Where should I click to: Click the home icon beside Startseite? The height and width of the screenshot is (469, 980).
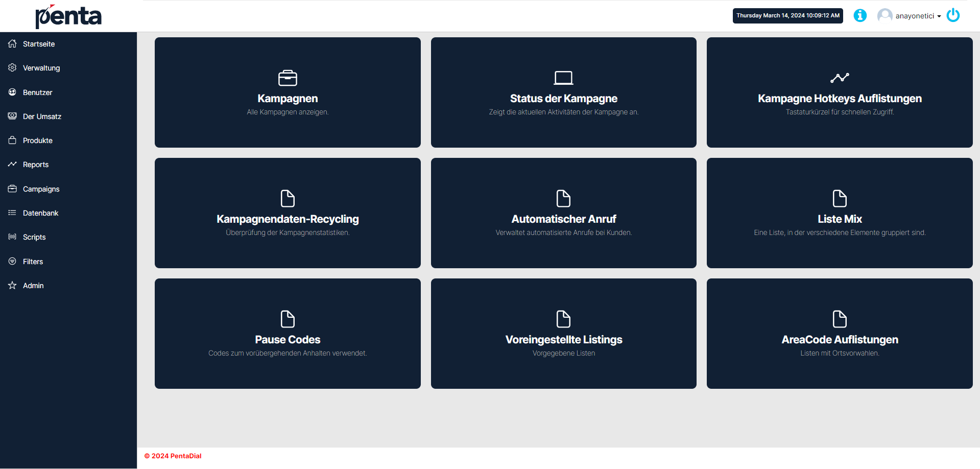tap(12, 44)
